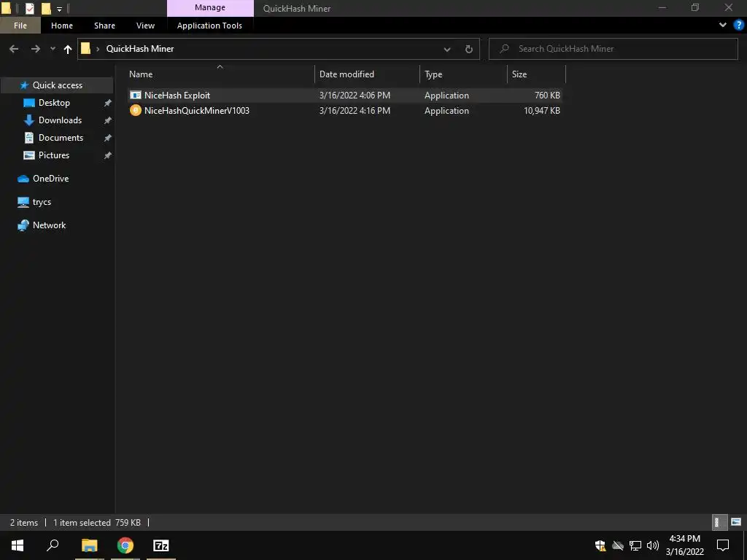Click the pin icon next to Desktop

108,103
